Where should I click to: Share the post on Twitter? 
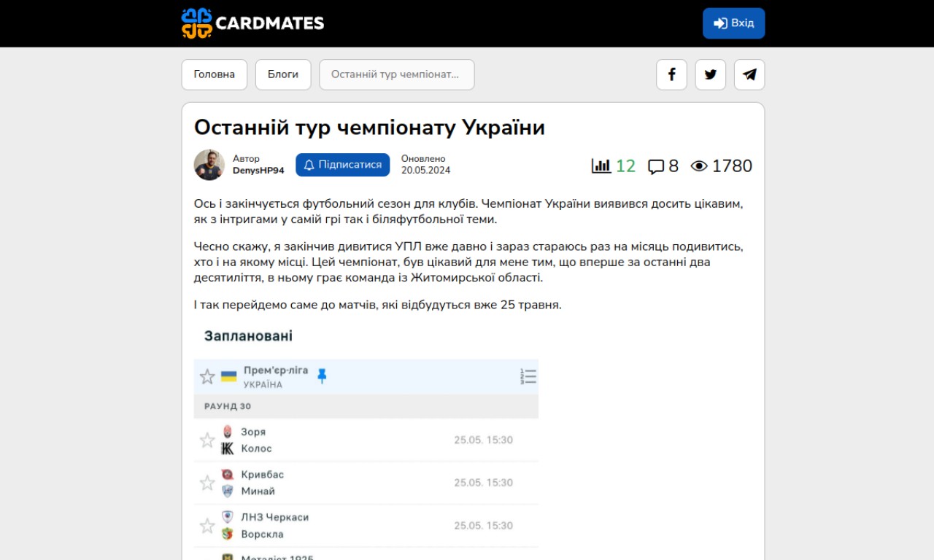(x=710, y=74)
